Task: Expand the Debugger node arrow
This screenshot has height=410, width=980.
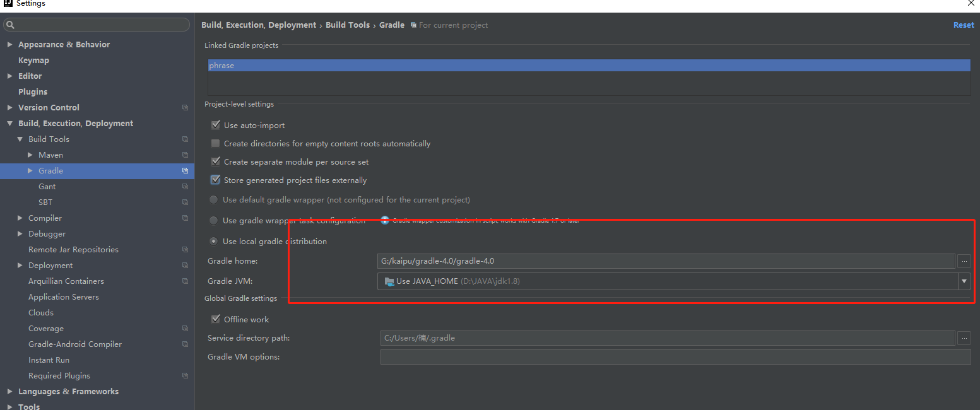Action: 20,234
